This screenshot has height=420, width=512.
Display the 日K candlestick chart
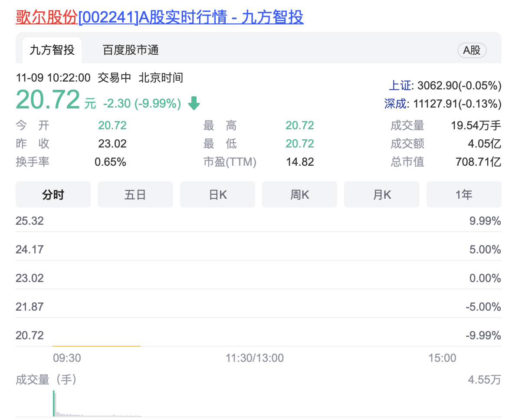(217, 195)
